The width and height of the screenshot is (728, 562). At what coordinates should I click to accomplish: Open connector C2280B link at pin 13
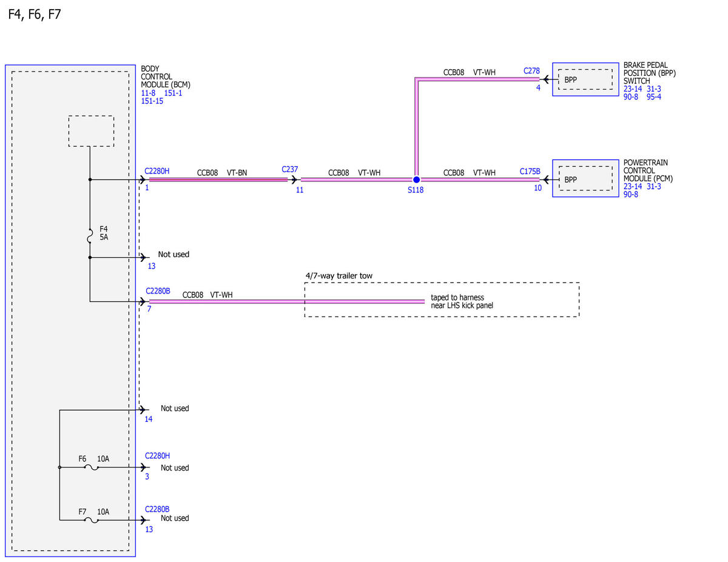tap(157, 509)
